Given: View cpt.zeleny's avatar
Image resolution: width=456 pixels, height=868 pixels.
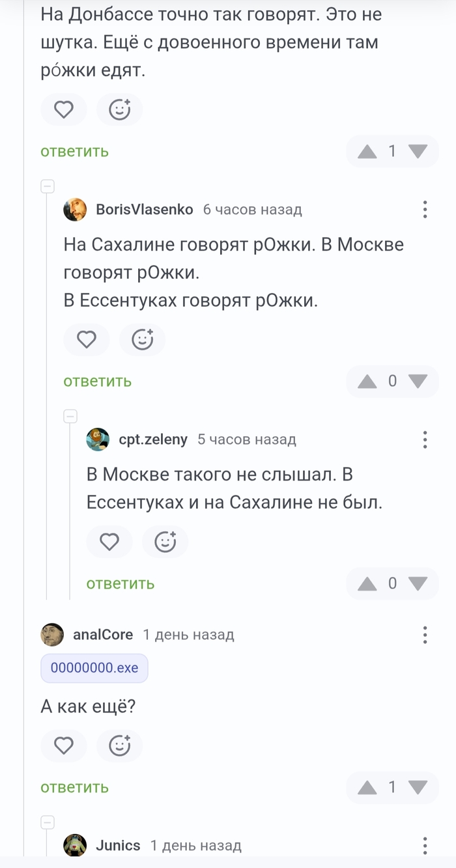Looking at the screenshot, I should click(x=98, y=440).
